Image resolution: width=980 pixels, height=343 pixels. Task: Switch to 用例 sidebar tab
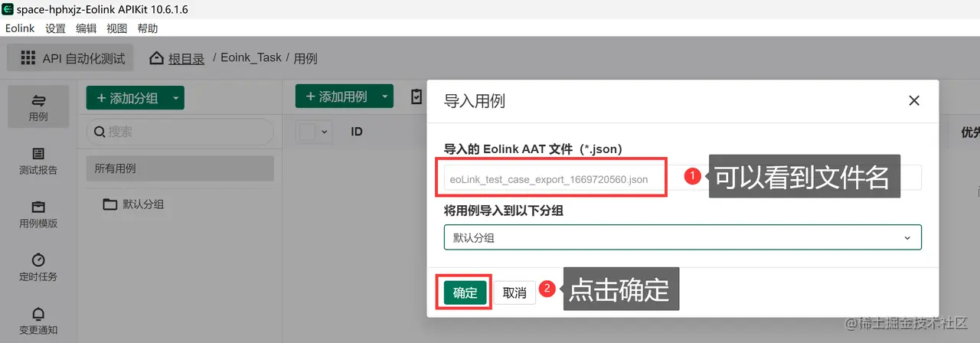38,106
